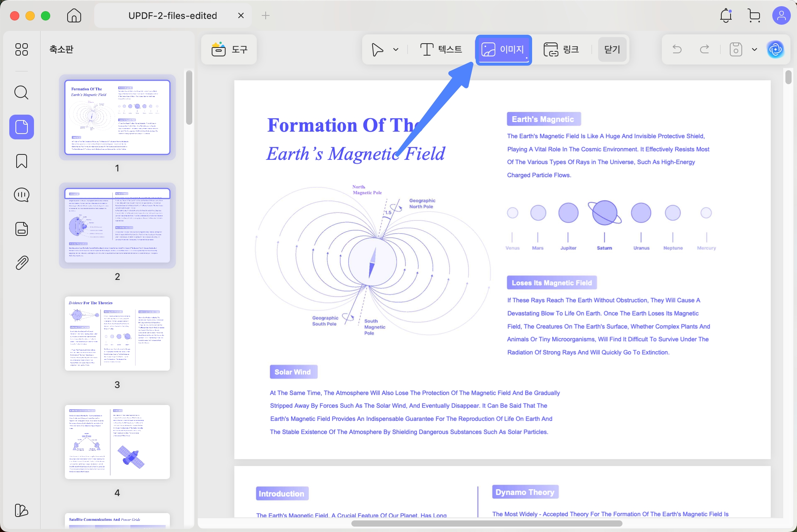Click the 닫기 close button
The width and height of the screenshot is (797, 532).
pyautogui.click(x=612, y=49)
